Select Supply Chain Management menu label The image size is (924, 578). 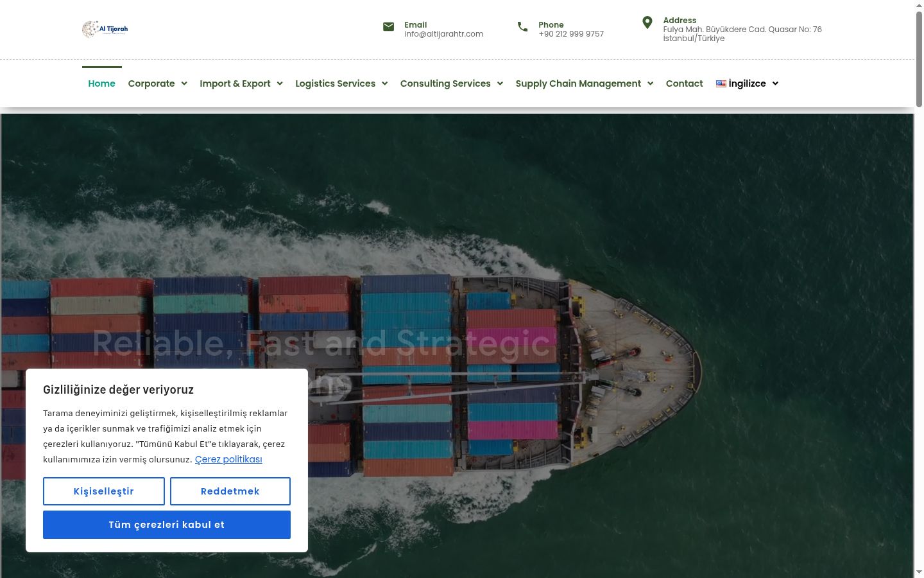[x=578, y=83]
